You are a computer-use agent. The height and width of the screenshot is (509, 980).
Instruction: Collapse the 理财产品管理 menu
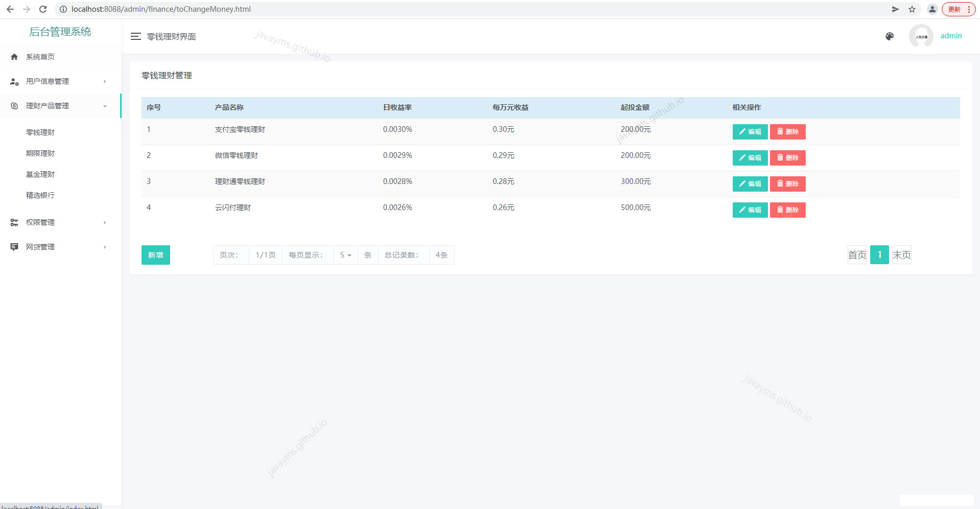click(x=60, y=106)
